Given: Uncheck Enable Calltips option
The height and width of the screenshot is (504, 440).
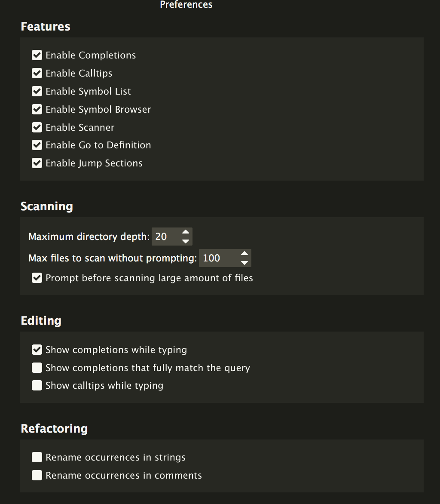Looking at the screenshot, I should click(x=37, y=73).
